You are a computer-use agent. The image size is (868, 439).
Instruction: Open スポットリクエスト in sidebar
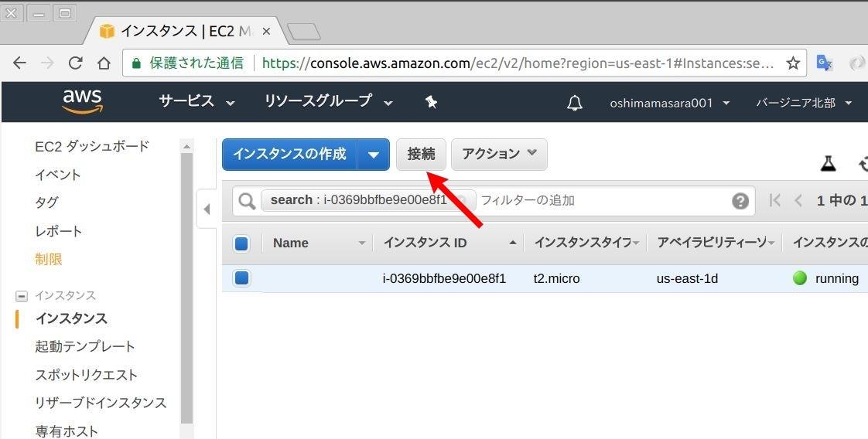[x=87, y=375]
